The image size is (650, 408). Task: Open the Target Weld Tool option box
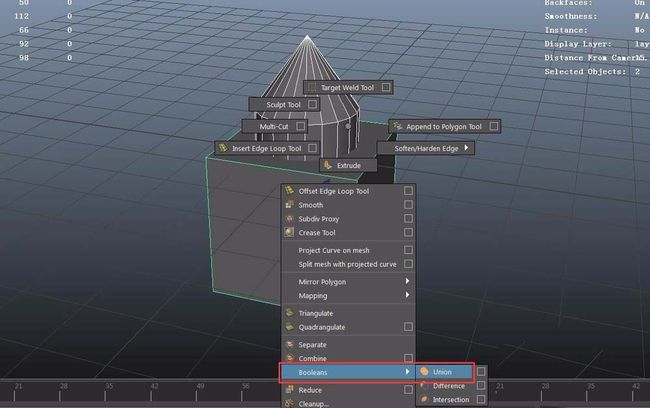coord(386,87)
